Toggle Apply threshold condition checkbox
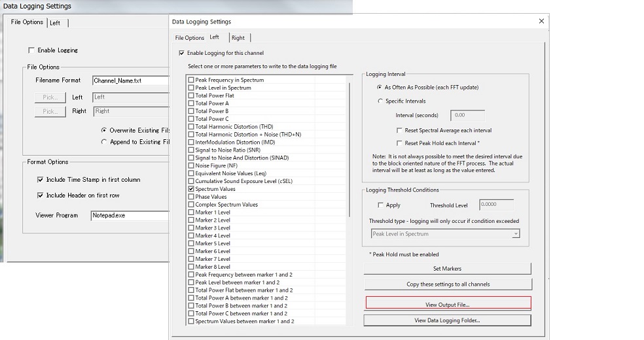Viewport: 644px width, 340px height. [380, 205]
